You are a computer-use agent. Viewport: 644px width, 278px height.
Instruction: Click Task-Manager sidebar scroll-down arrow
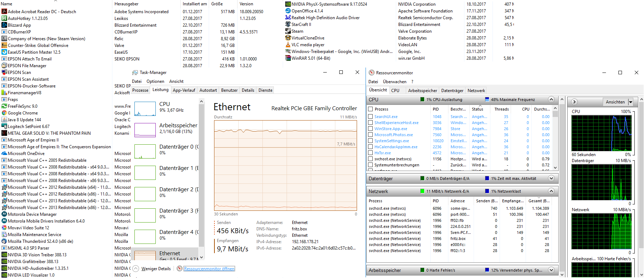(201, 257)
